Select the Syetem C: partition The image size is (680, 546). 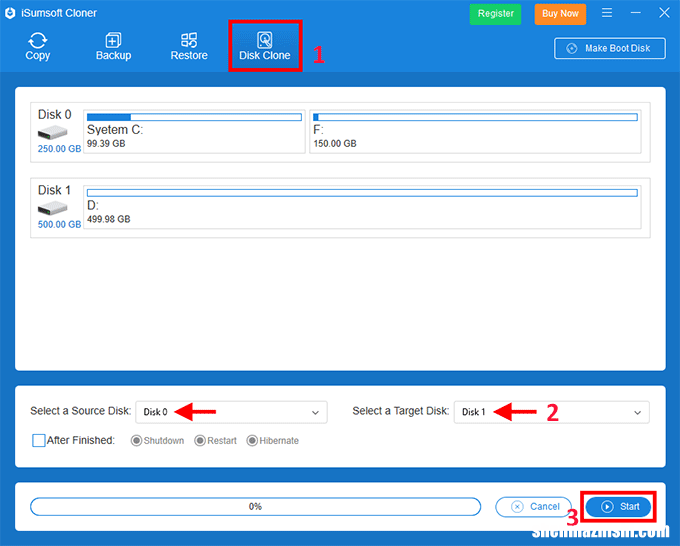coord(194,131)
